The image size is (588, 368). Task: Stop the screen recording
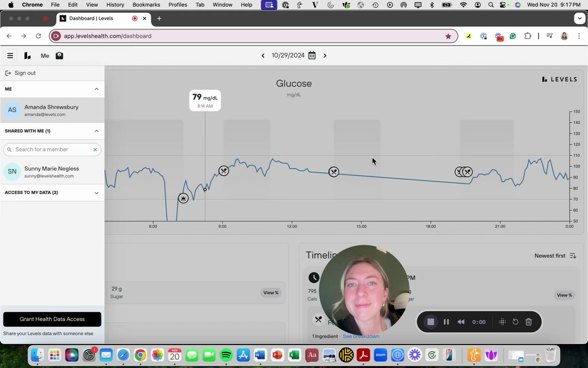tap(430, 322)
